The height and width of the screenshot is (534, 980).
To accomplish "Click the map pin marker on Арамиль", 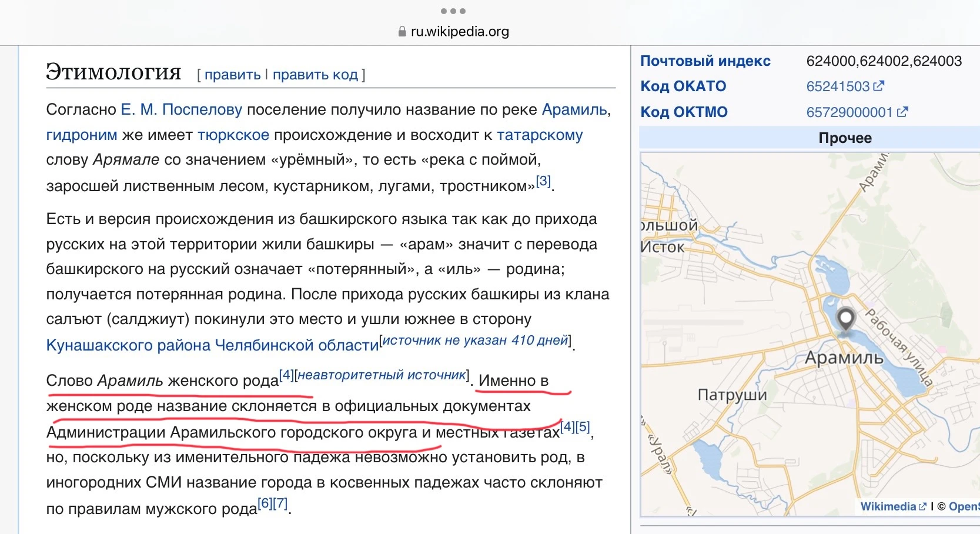I will point(845,319).
